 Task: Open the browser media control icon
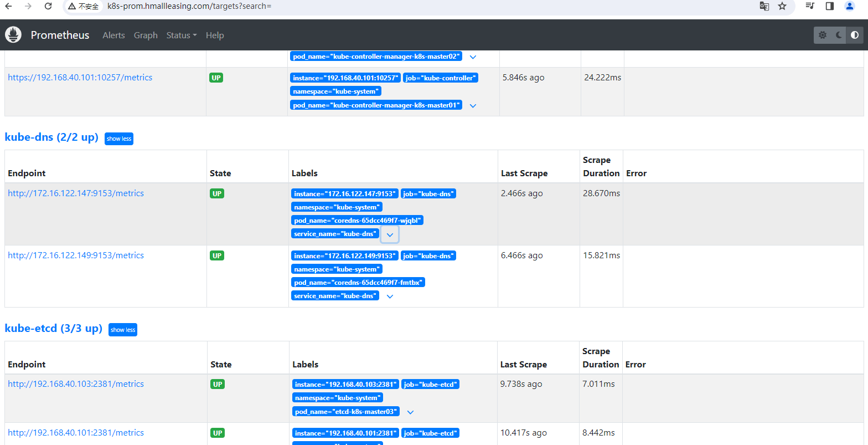pos(810,6)
